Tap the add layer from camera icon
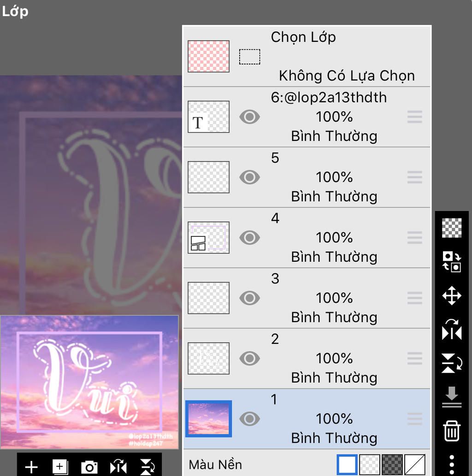 tap(89, 467)
